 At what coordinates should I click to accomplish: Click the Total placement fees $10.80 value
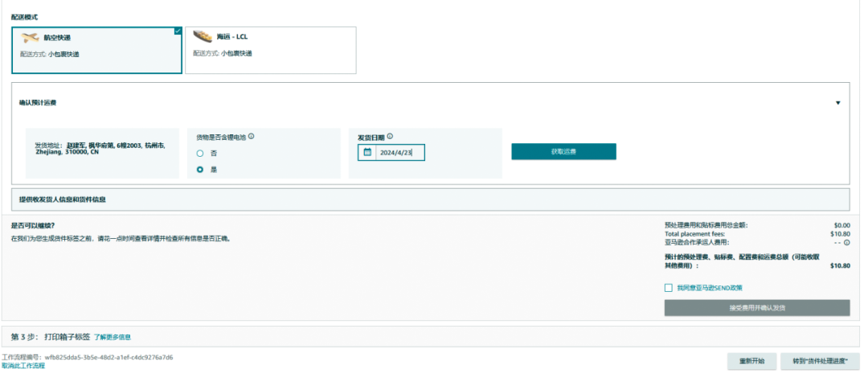(841, 234)
